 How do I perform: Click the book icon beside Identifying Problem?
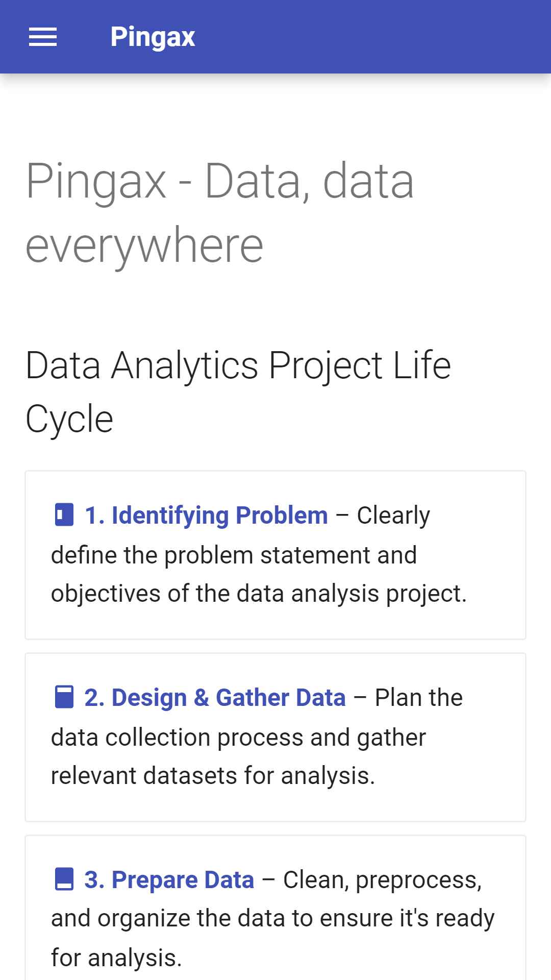[64, 514]
